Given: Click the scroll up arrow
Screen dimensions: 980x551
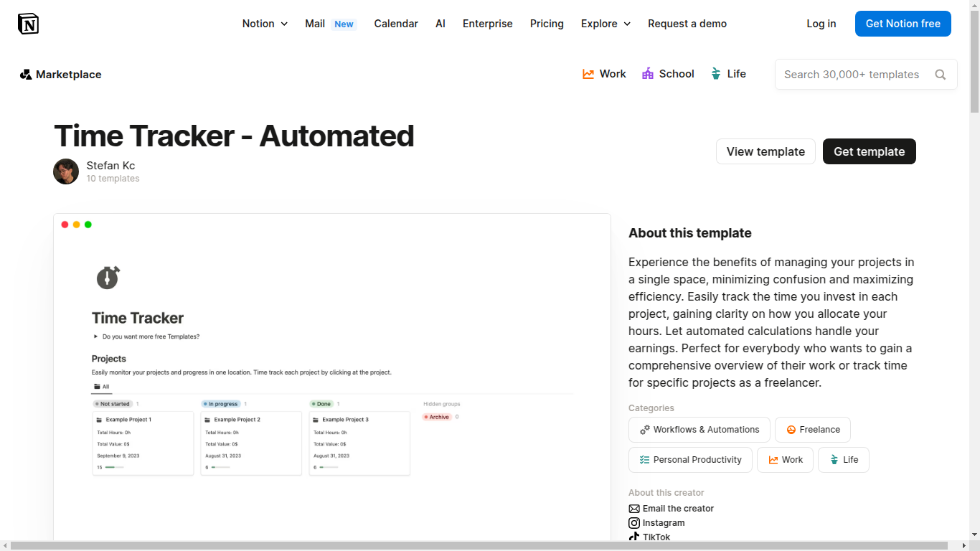Looking at the screenshot, I should pyautogui.click(x=974, y=5).
